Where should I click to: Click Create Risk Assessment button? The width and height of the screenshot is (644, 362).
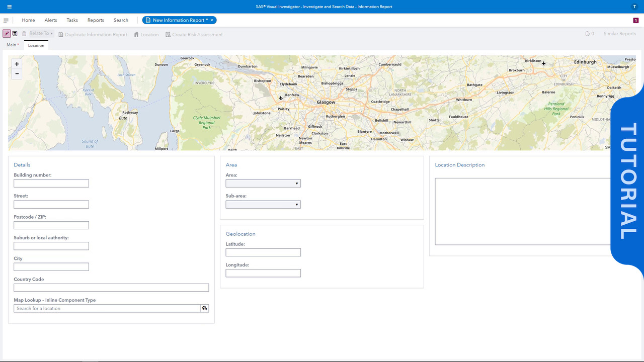(194, 35)
